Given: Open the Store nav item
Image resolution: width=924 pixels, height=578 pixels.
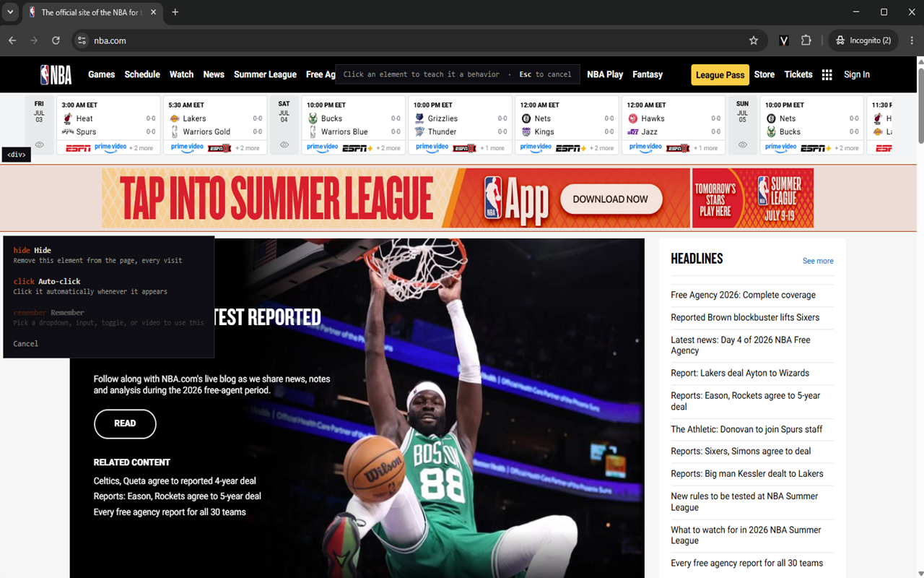Looking at the screenshot, I should tap(764, 74).
